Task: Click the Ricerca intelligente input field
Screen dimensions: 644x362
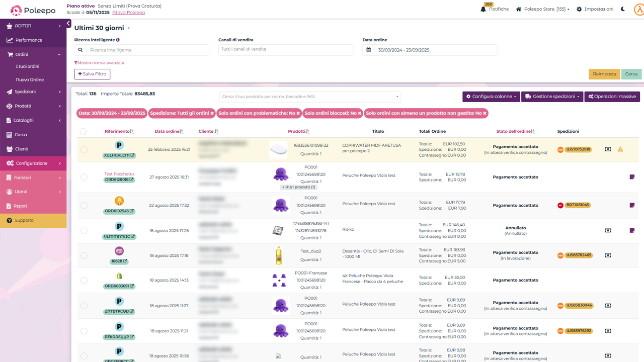Action: 147,50
